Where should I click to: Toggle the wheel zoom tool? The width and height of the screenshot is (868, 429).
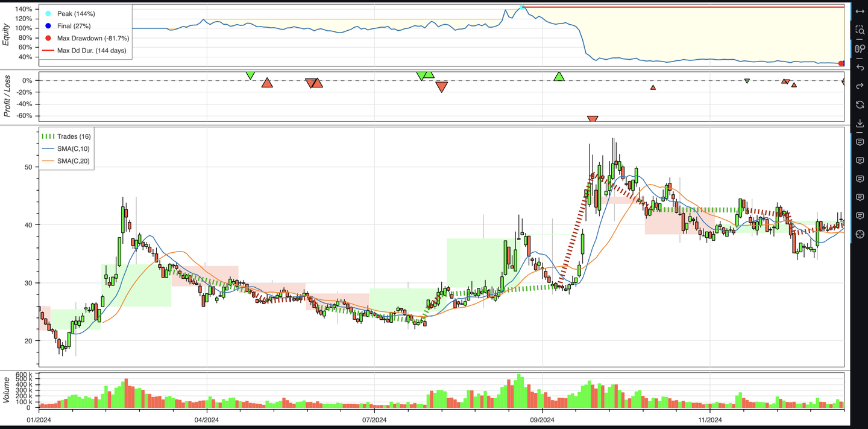pos(860,48)
